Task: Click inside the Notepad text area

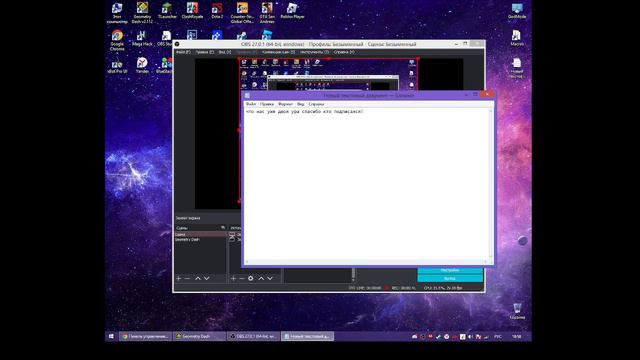Action: point(366,184)
